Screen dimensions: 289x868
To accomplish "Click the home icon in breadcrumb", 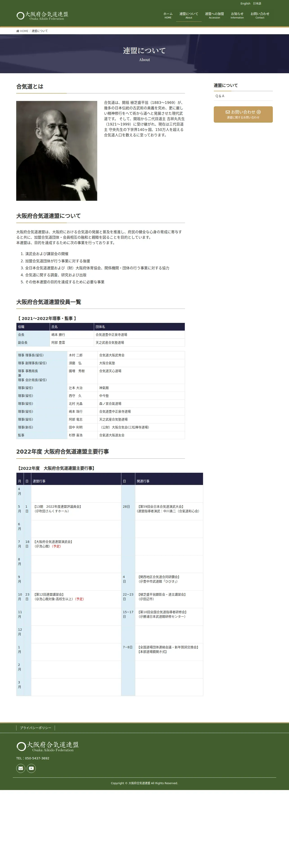I will tap(18, 31).
